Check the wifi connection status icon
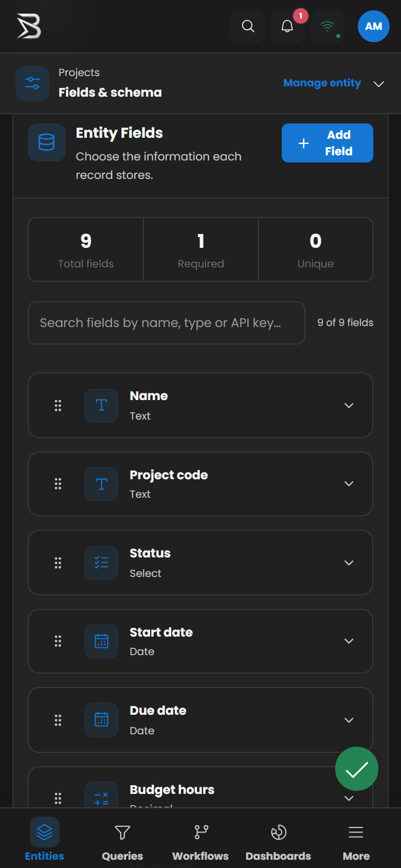 [327, 26]
